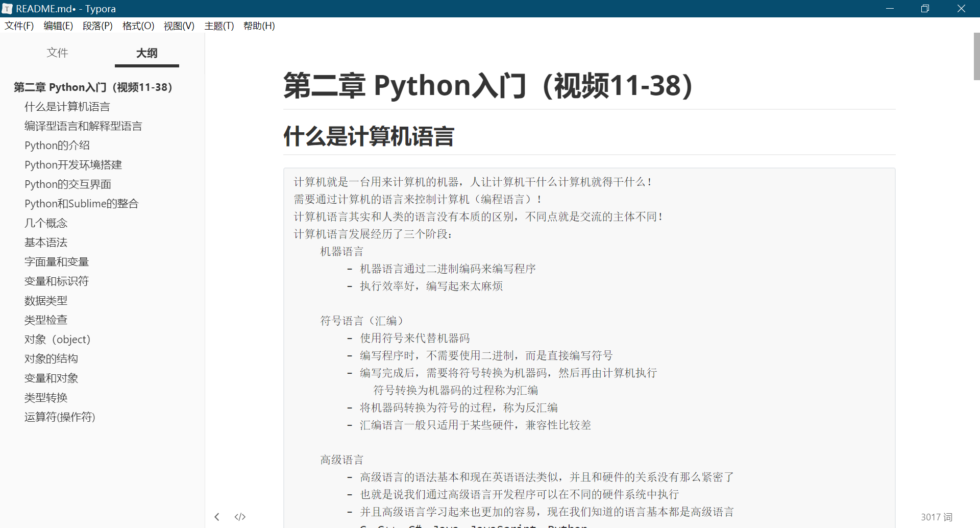Click the line 执行效率好，编写起来太麻烦
The width and height of the screenshot is (980, 528).
(x=431, y=286)
